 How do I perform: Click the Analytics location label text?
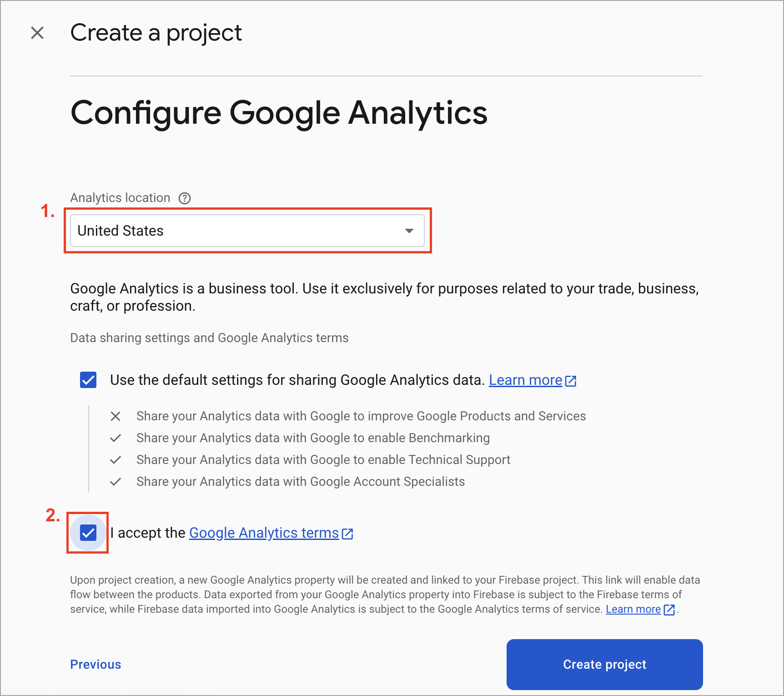pos(120,198)
